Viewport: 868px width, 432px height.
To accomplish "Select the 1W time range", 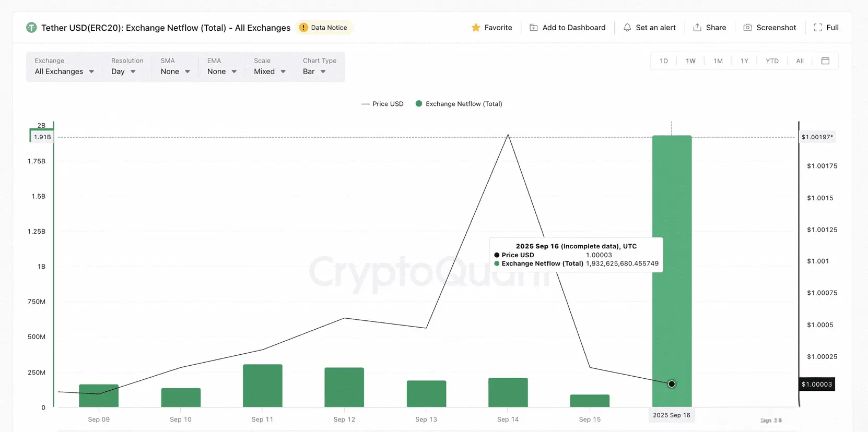I will pyautogui.click(x=690, y=61).
